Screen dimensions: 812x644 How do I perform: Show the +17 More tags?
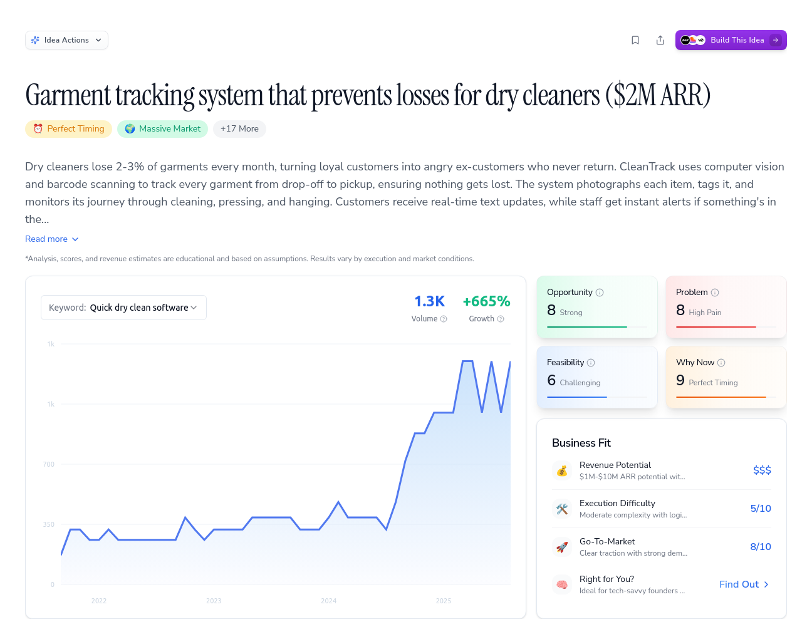click(239, 129)
